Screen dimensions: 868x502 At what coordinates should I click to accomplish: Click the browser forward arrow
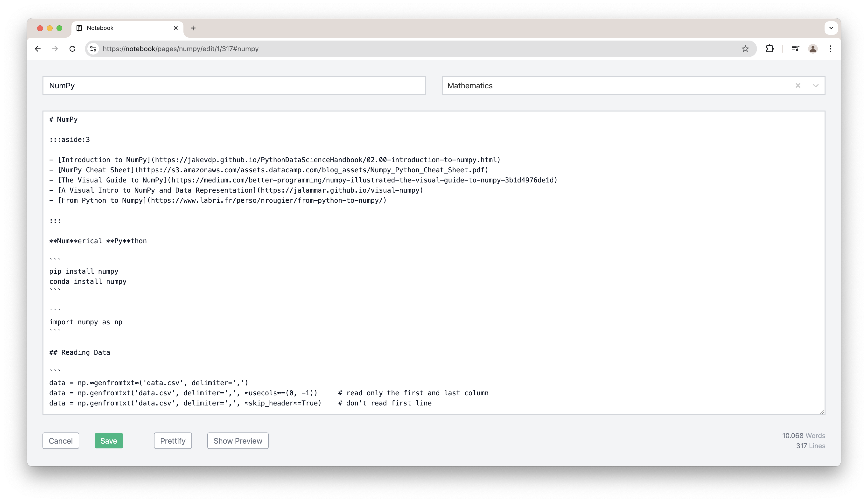coord(55,49)
